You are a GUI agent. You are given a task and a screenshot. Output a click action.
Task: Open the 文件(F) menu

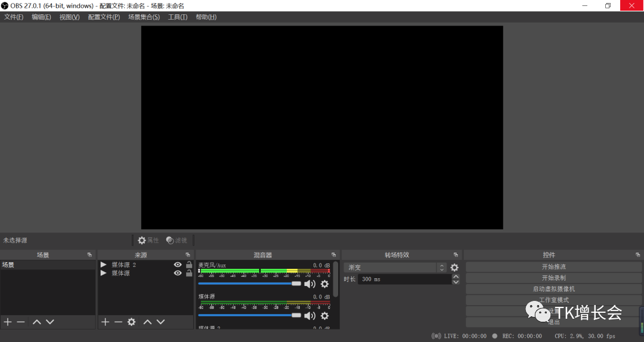tap(14, 17)
